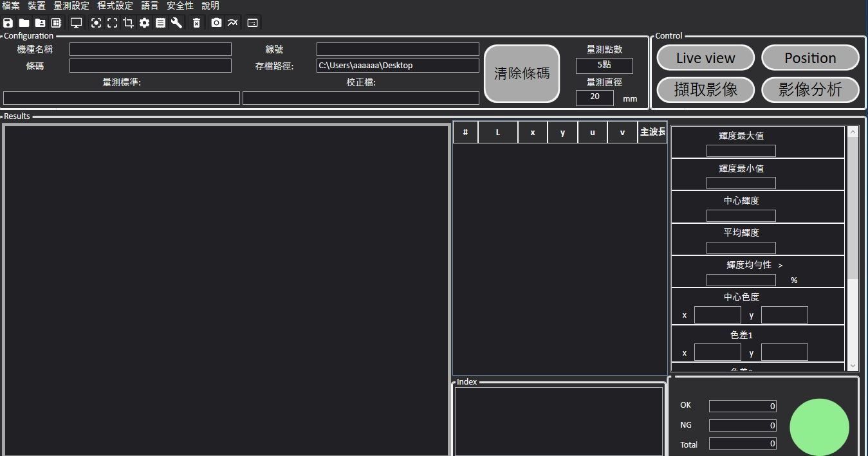Click the 清除條碼 button

tap(522, 73)
